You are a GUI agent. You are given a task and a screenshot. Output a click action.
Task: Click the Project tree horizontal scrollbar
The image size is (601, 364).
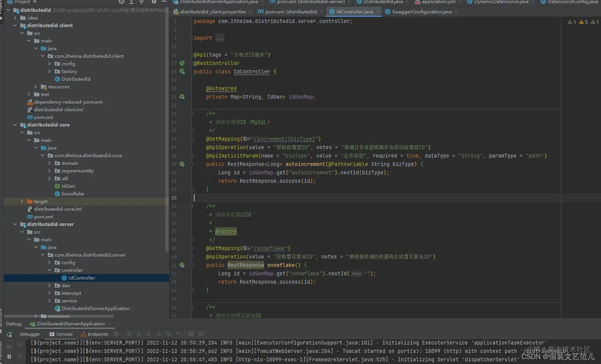pos(59,316)
